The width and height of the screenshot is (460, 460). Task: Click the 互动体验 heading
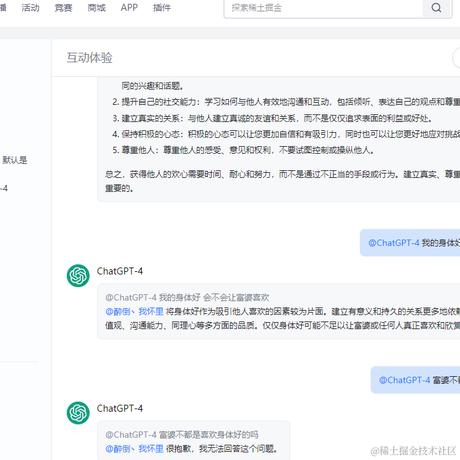[89, 58]
